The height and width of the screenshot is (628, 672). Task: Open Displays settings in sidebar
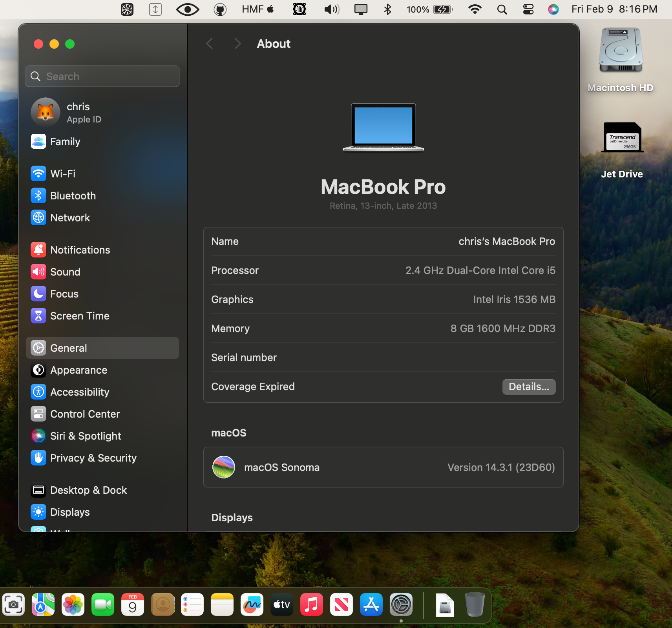[102, 512]
